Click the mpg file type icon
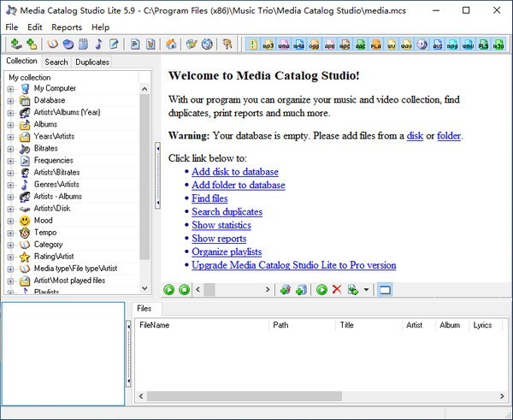 [x=453, y=44]
